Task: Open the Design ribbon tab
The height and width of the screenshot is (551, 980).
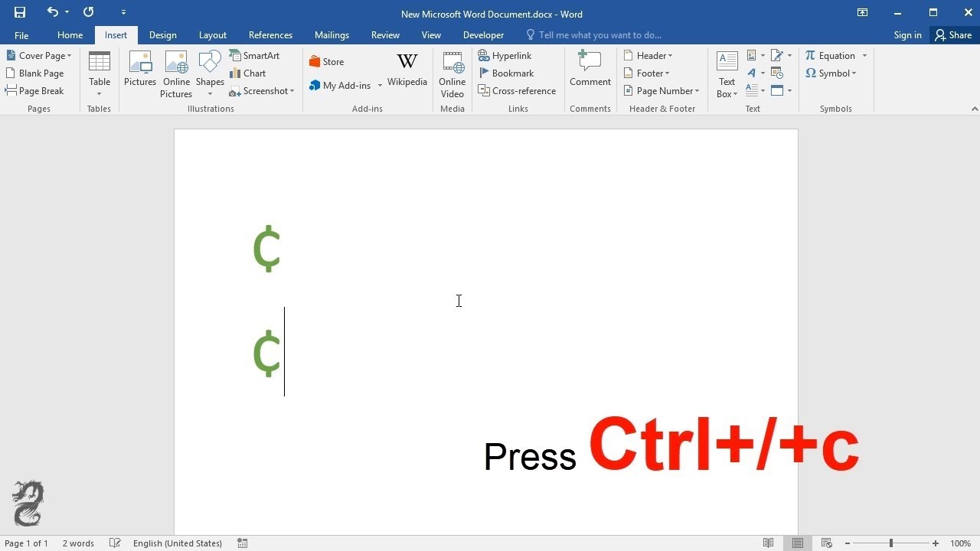Action: pos(163,34)
